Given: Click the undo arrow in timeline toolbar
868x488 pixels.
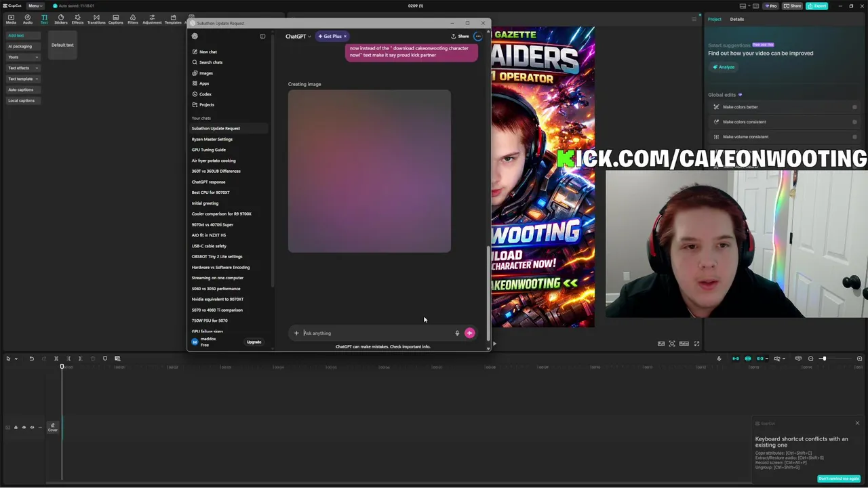Looking at the screenshot, I should (x=31, y=359).
